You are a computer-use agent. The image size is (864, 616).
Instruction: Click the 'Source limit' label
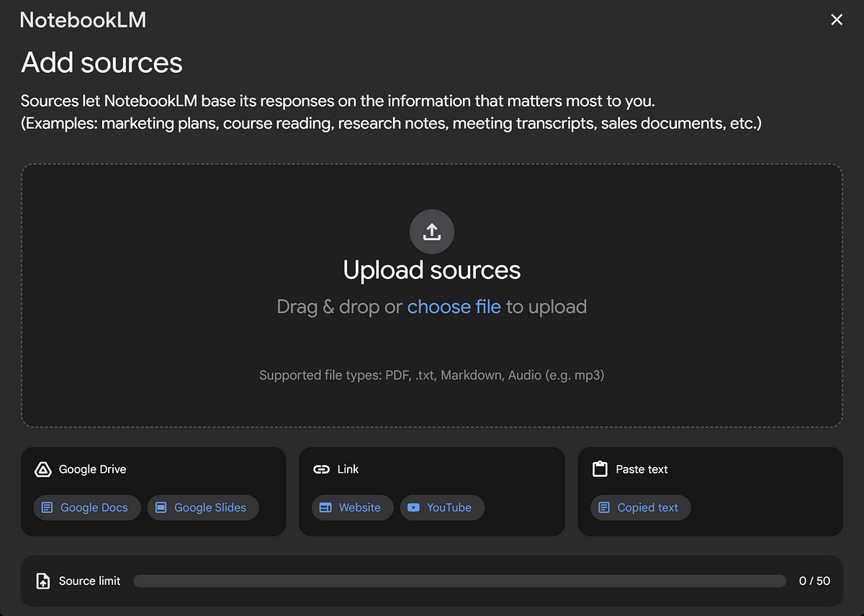pyautogui.click(x=89, y=581)
